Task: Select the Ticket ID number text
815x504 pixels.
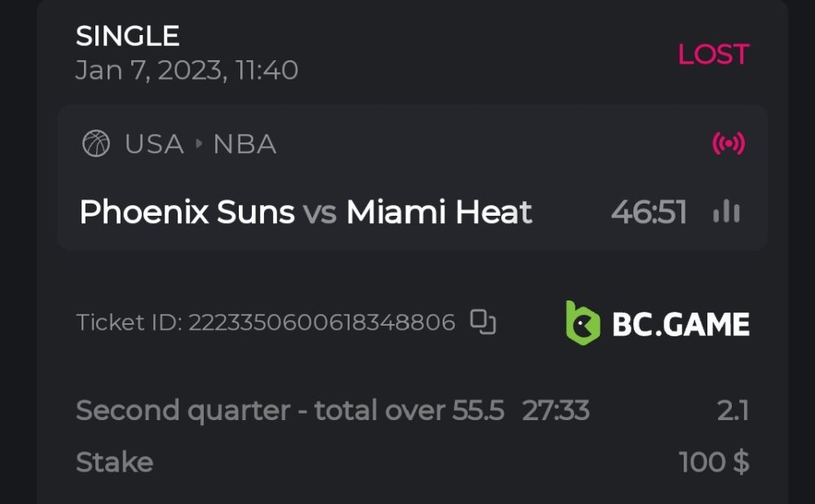Action: click(321, 323)
